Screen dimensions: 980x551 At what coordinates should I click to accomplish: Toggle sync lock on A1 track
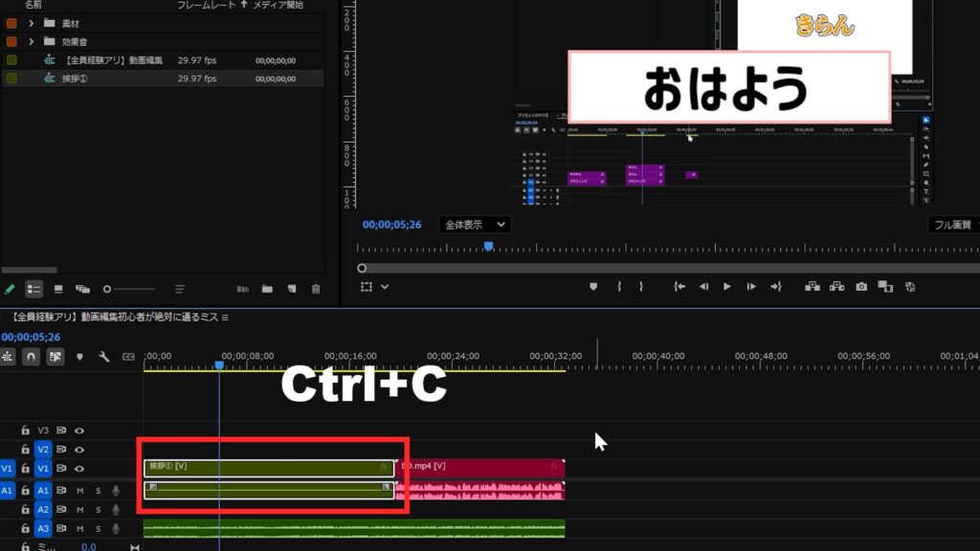(x=61, y=491)
